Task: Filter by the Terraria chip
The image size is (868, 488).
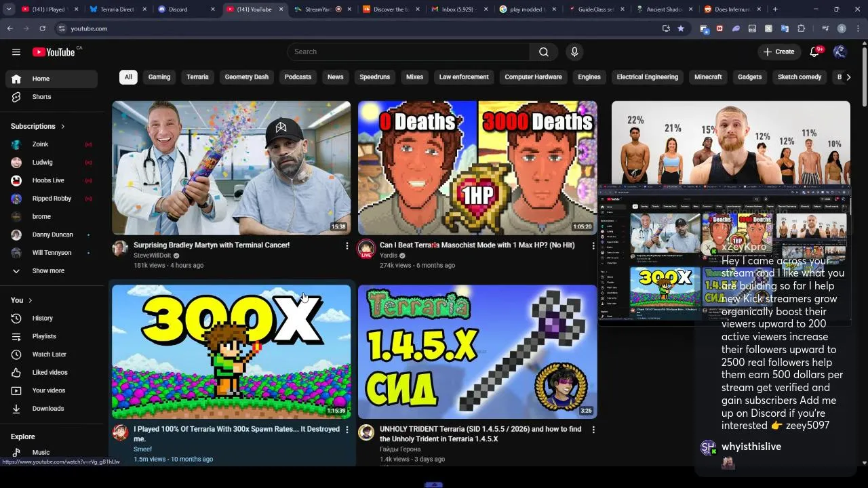Action: tap(197, 77)
